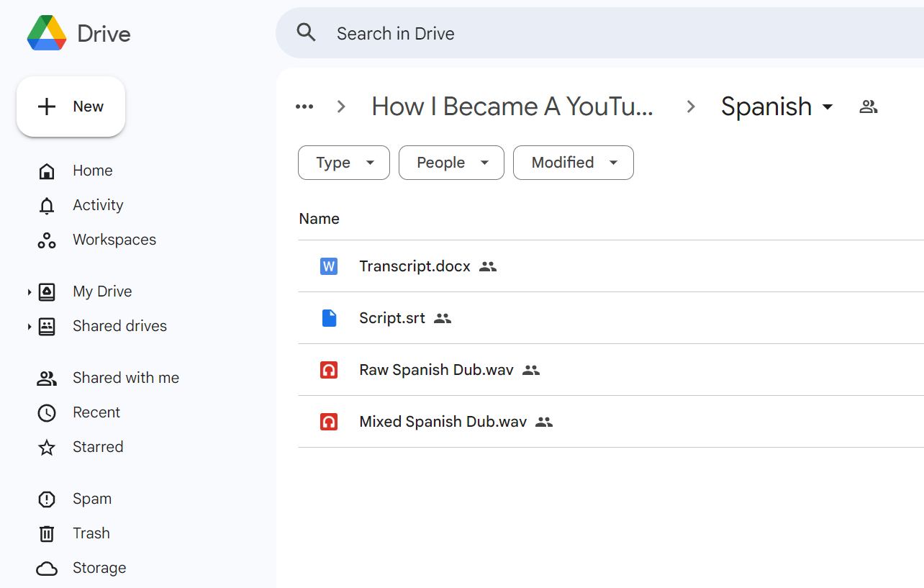The height and width of the screenshot is (588, 924).
Task: Open the Starred section
Action: (x=97, y=447)
